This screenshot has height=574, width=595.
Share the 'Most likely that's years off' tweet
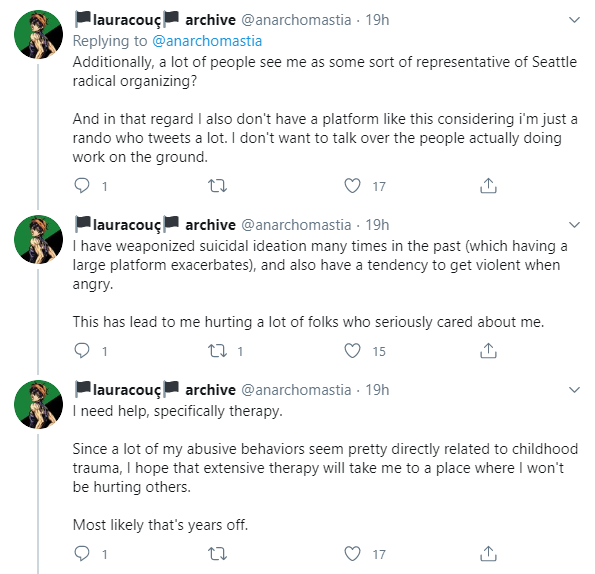[488, 554]
